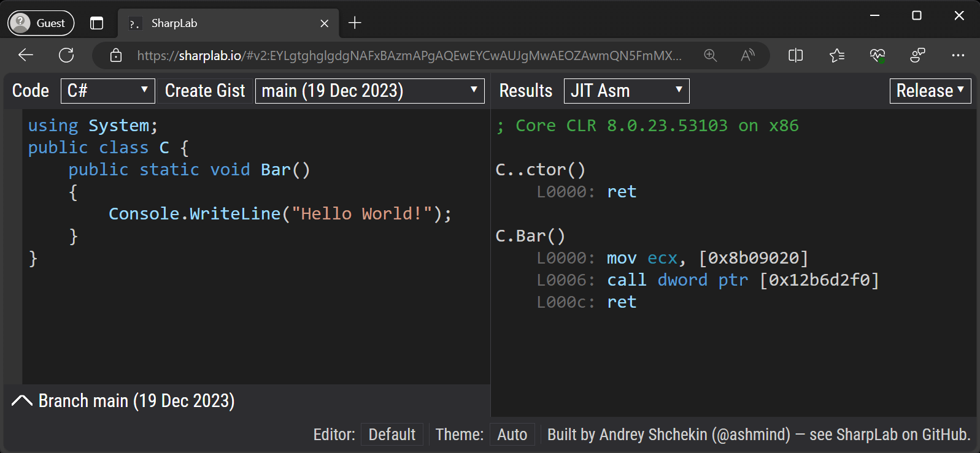Click the Guest profile button
The width and height of the screenshot is (980, 453).
coord(41,23)
